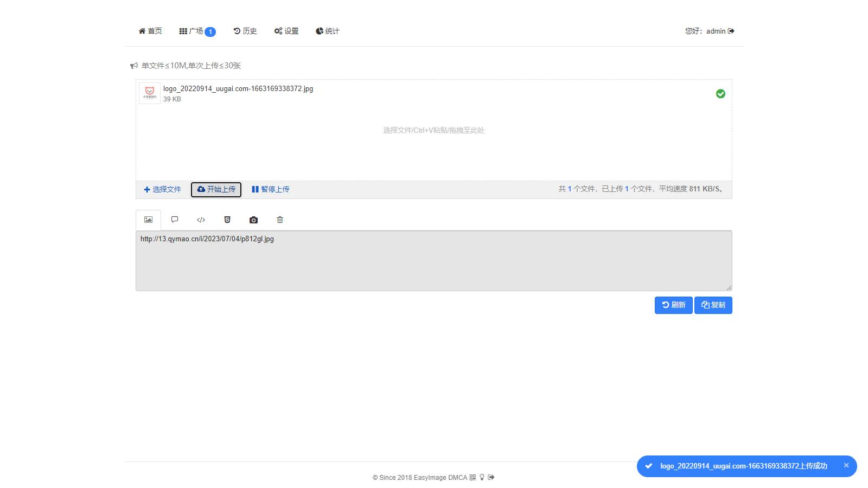Click 选择文件 to choose files
The height and width of the screenshot is (488, 868).
[162, 189]
